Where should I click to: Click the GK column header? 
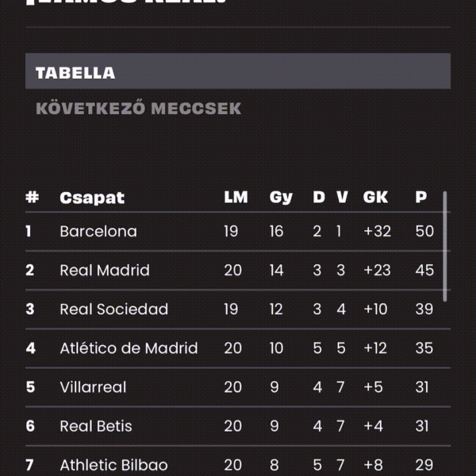click(375, 198)
